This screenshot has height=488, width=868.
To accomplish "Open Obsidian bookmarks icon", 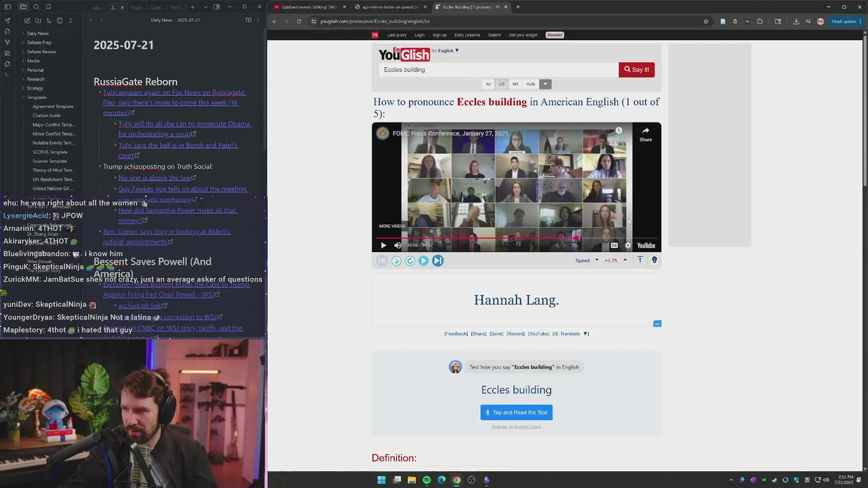I will point(48,7).
